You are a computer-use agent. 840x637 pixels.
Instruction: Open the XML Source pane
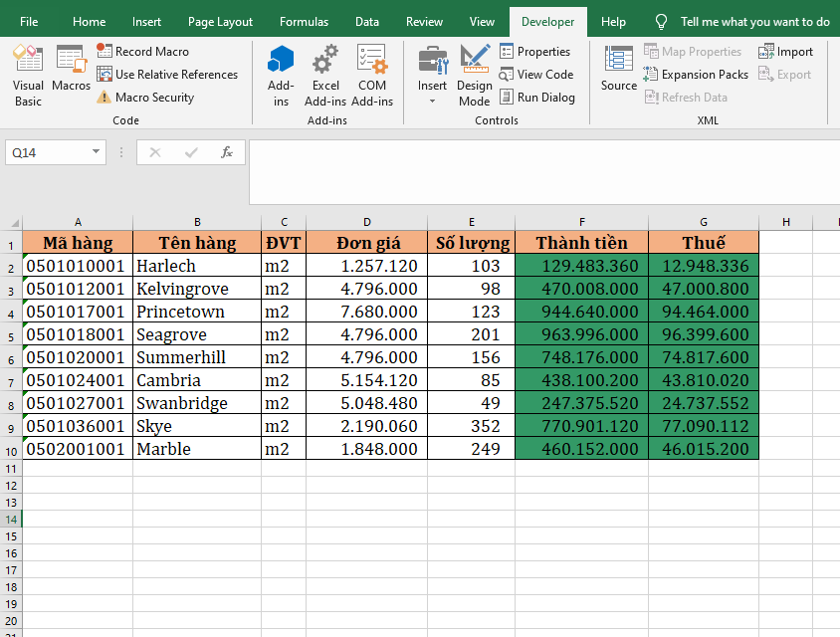[619, 70]
